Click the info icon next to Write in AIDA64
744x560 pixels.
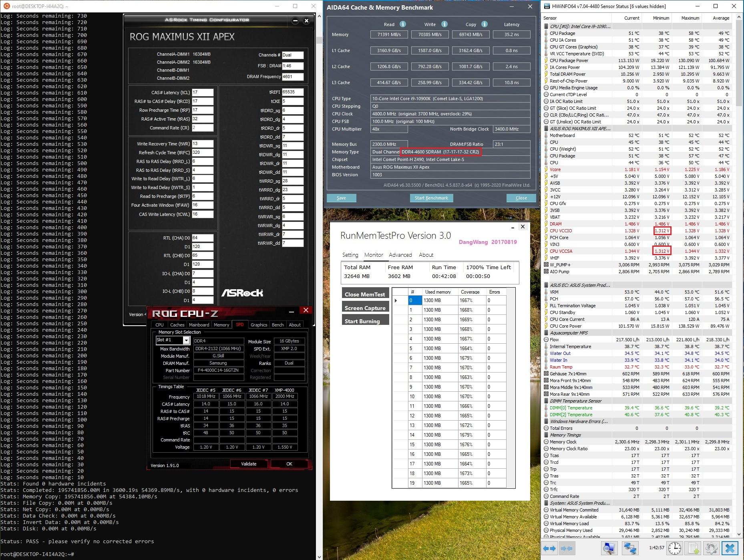click(444, 24)
